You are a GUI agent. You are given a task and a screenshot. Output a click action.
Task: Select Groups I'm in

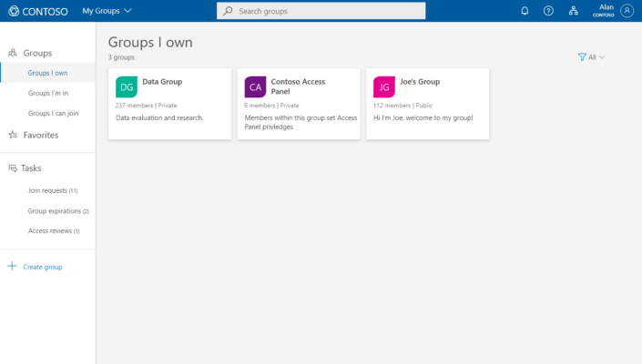pos(48,93)
